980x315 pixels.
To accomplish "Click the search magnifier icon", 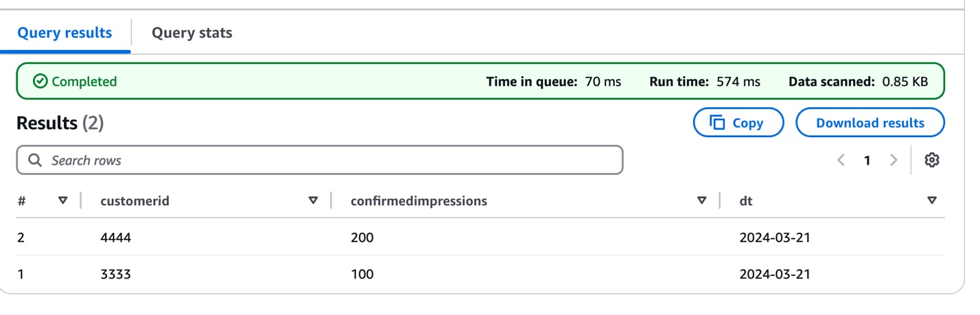I will coord(35,161).
